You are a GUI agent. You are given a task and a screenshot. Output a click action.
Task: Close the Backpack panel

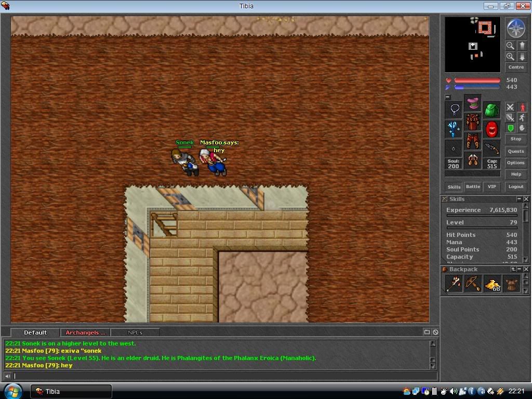click(526, 269)
